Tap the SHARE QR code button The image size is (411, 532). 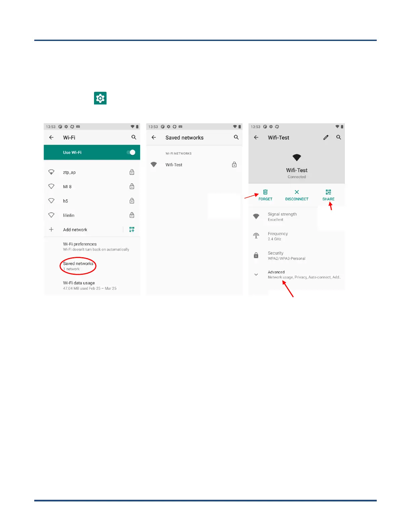click(328, 195)
